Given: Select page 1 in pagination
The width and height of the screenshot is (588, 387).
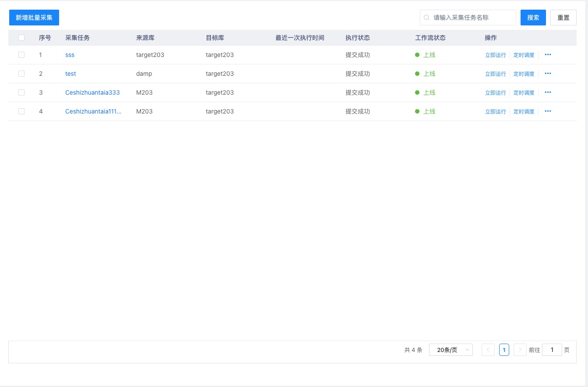Looking at the screenshot, I should (x=504, y=350).
